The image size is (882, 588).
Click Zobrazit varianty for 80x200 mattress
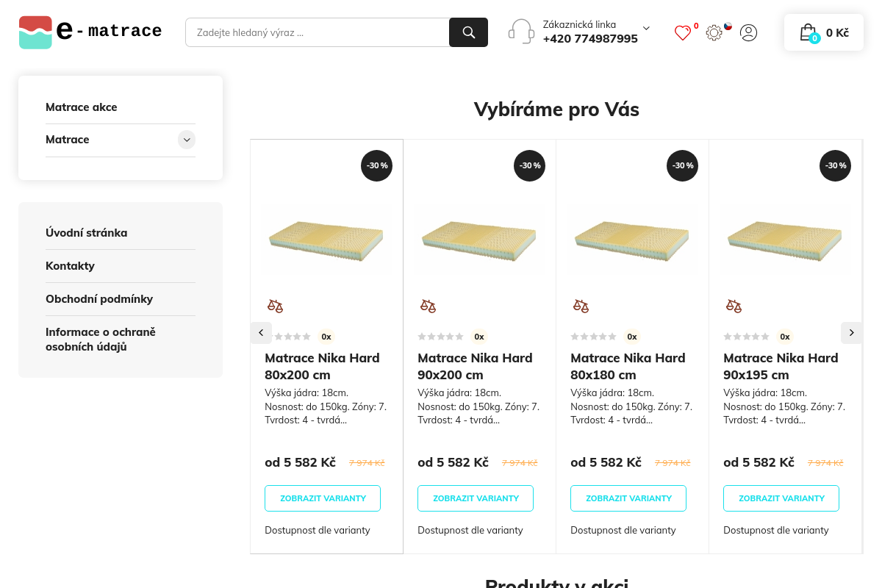click(x=323, y=498)
